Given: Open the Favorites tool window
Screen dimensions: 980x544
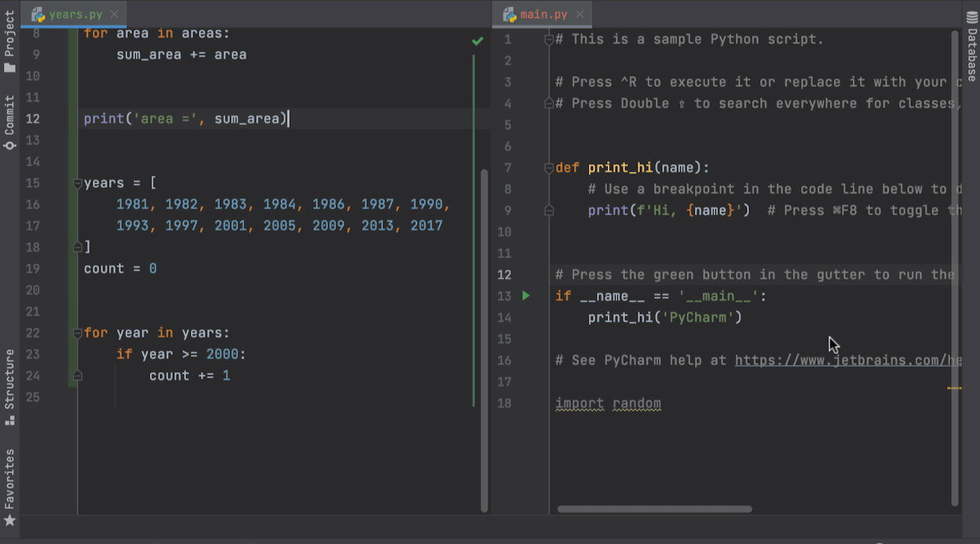Looking at the screenshot, I should coord(9,487).
